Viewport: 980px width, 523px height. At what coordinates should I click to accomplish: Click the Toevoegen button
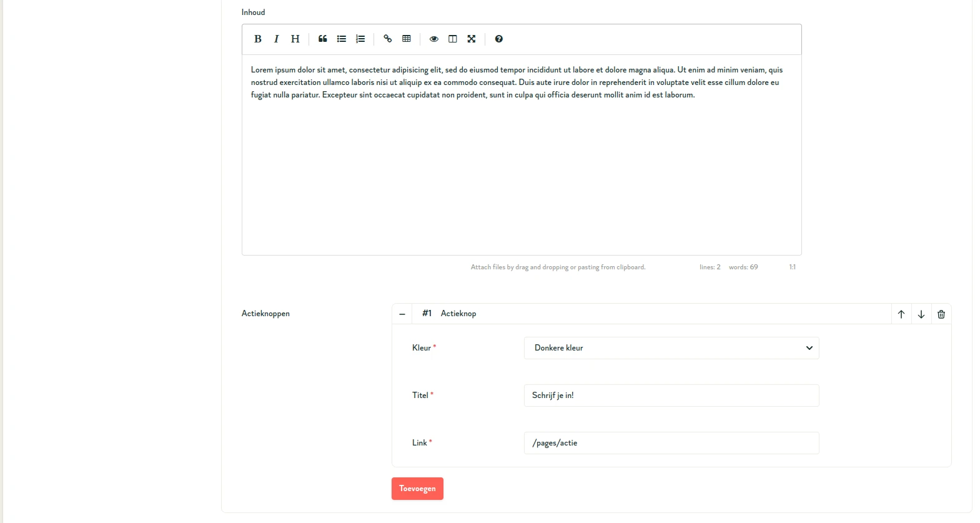[x=417, y=489]
